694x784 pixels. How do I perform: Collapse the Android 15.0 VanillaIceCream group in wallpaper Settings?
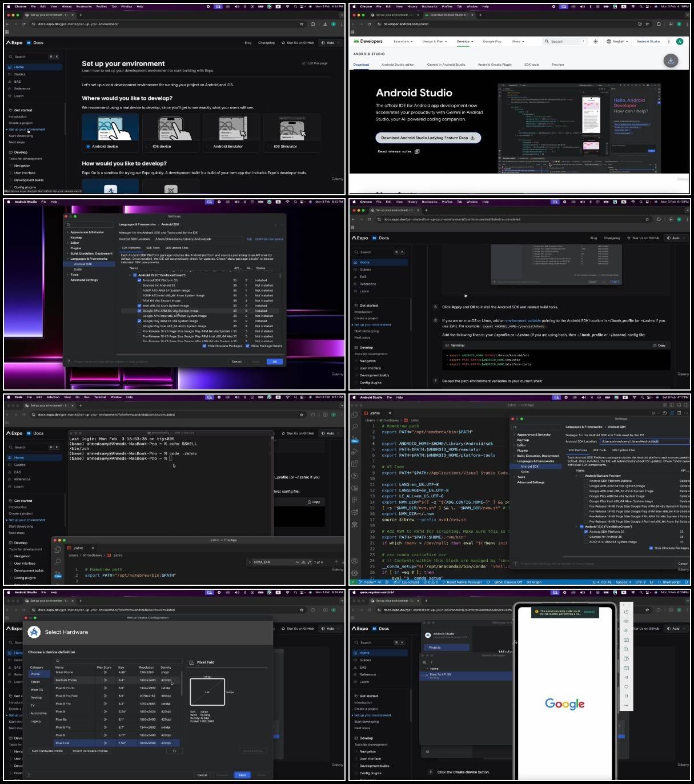130,275
